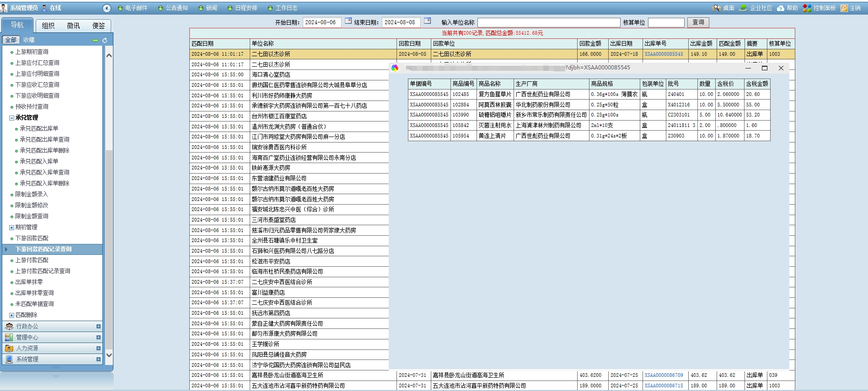This screenshot has width=868, height=391.
Task: Click the 结束日期 date field
Action: [401, 22]
